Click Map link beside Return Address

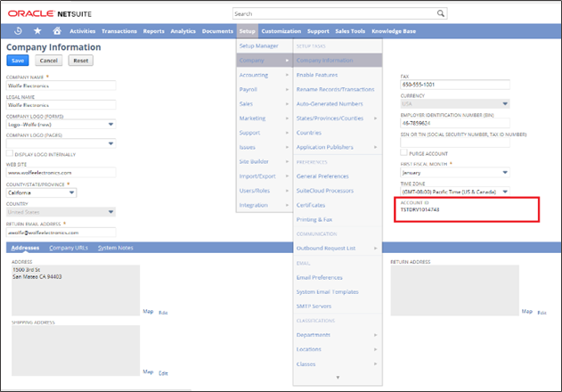[527, 311]
